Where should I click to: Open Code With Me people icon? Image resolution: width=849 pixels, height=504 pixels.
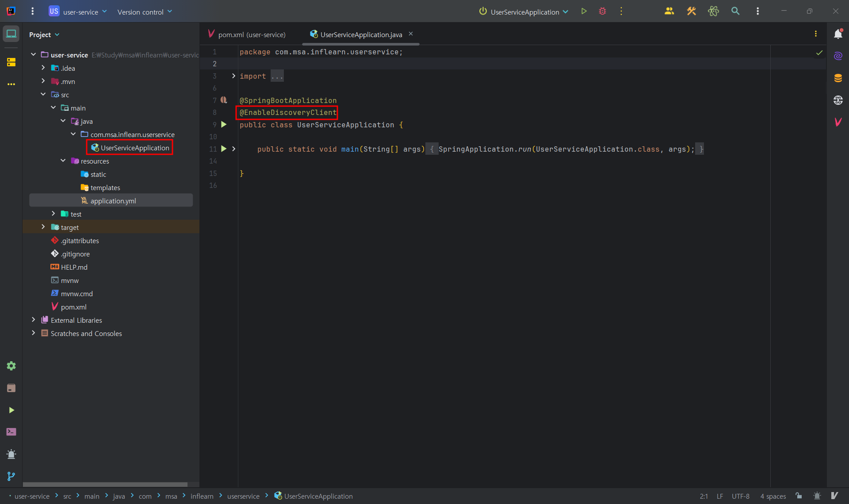click(669, 11)
